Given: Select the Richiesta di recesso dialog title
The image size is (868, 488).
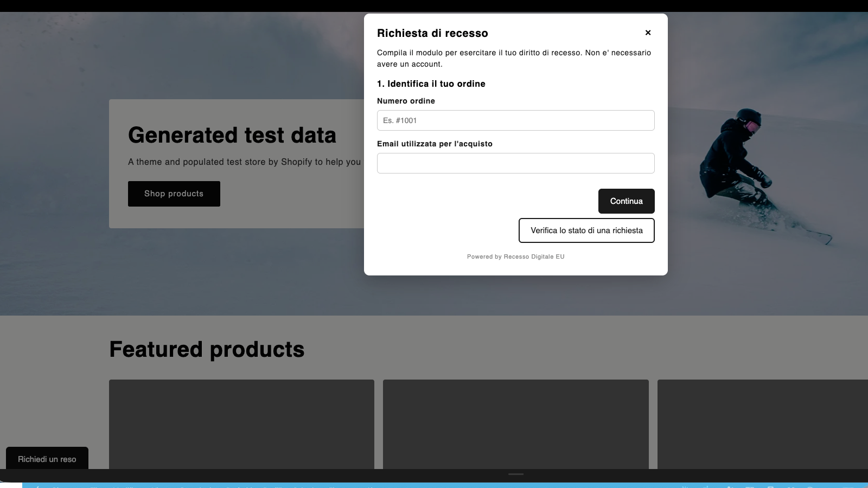Looking at the screenshot, I should pos(432,33).
